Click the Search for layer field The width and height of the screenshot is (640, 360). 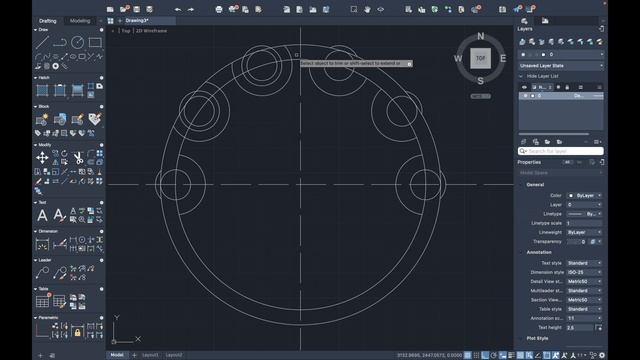(561, 151)
